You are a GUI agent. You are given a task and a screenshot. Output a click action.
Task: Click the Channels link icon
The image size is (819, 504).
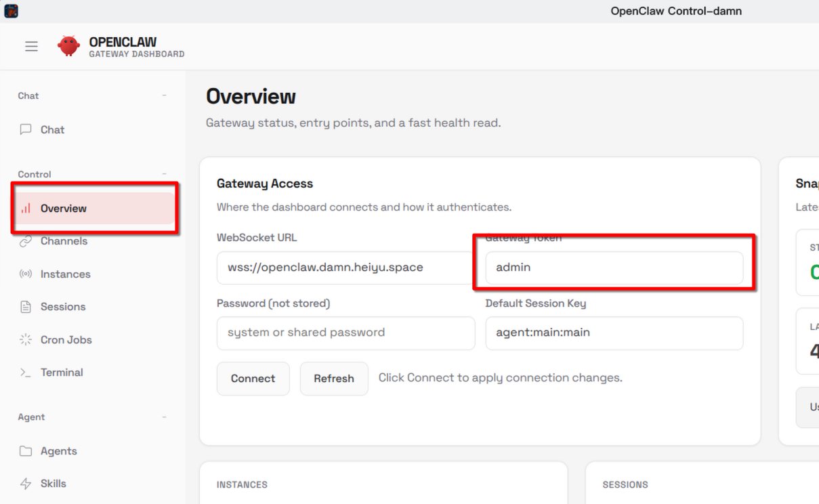point(26,241)
